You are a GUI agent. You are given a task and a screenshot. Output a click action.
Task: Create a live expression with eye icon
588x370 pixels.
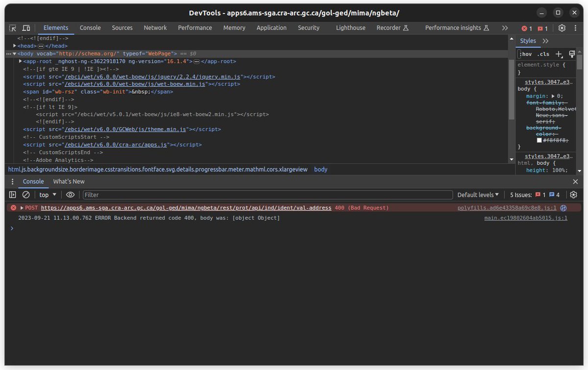pyautogui.click(x=70, y=195)
